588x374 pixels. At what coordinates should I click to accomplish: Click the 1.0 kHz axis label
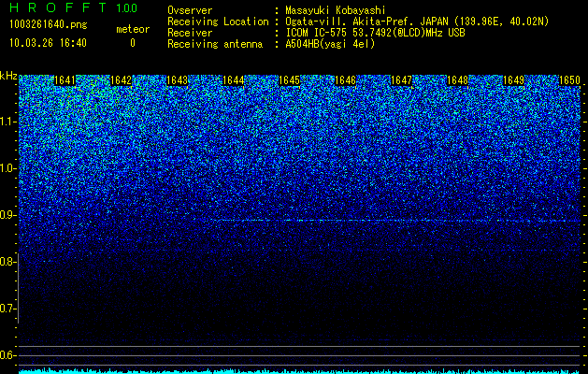[8, 168]
